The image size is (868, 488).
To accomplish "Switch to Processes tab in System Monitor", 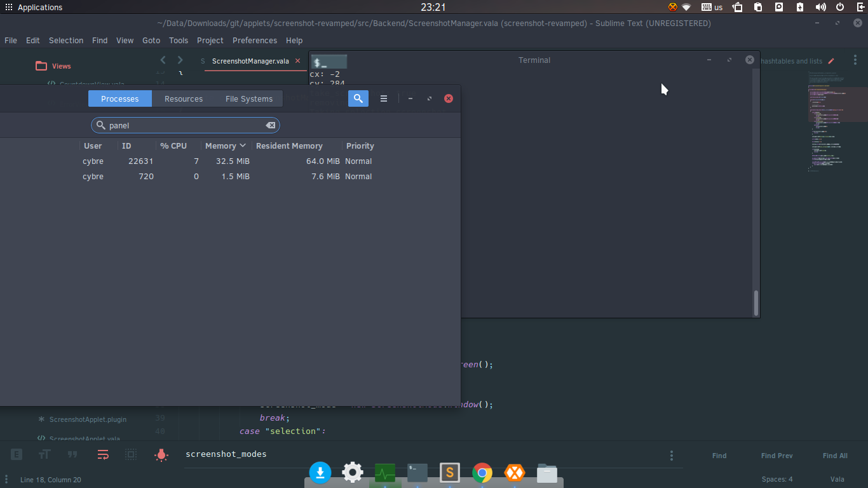I will (120, 98).
